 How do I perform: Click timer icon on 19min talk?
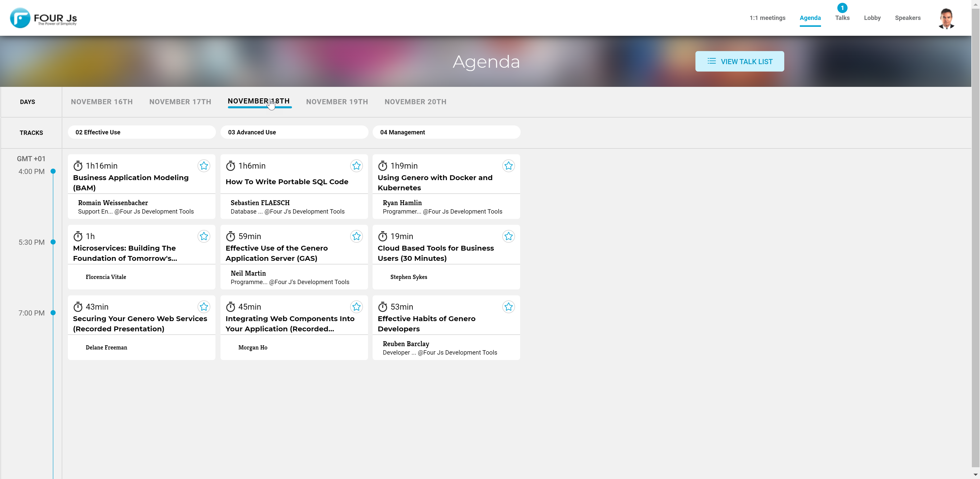click(383, 236)
